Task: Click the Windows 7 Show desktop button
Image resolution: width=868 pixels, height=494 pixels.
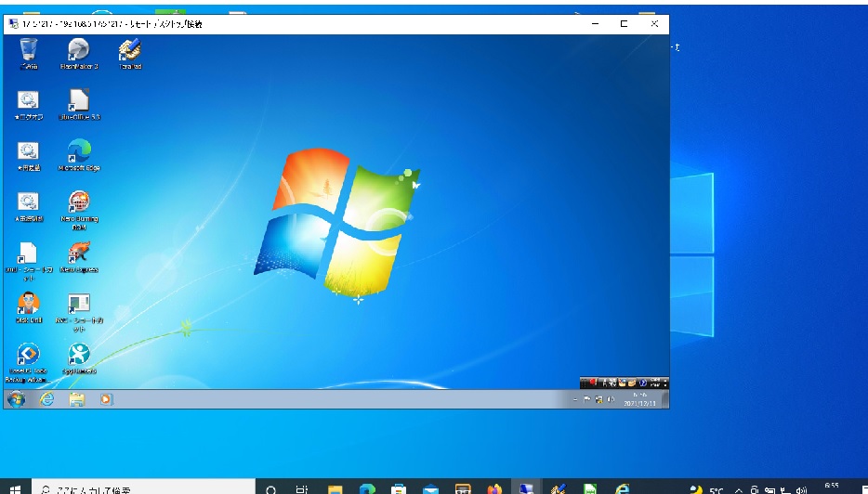Action: pos(665,399)
